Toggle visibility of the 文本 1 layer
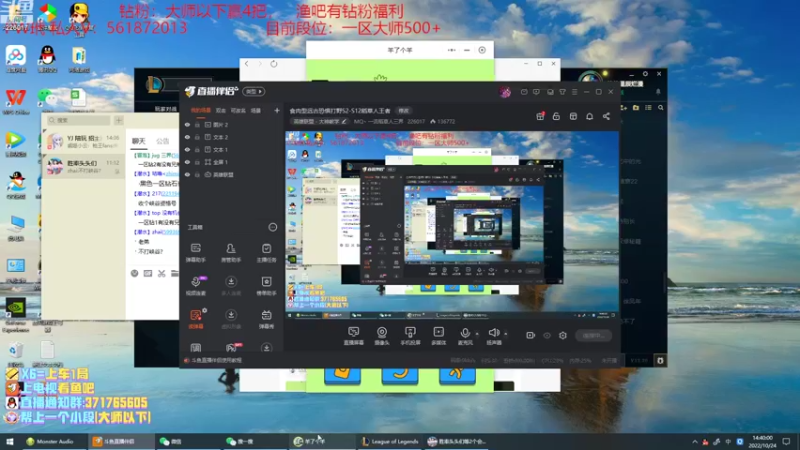Image resolution: width=800 pixels, height=450 pixels. click(187, 149)
